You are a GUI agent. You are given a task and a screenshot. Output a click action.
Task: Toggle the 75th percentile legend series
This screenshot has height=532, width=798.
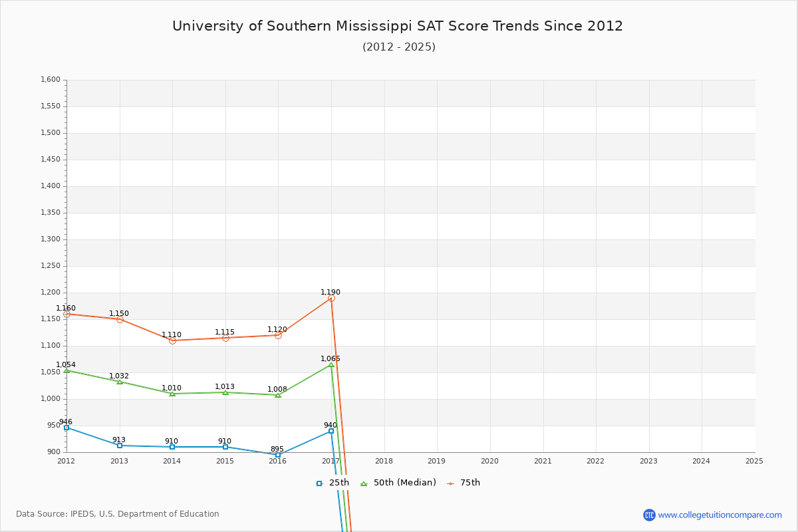(x=463, y=483)
